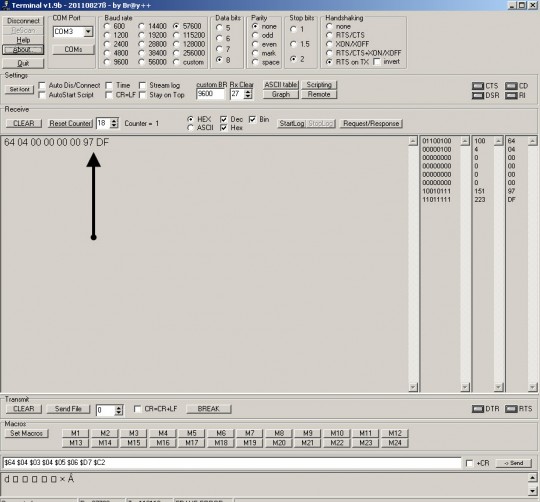Image resolution: width=540 pixels, height=502 pixels.
Task: Toggle the RTS indicator light
Action: (511, 409)
